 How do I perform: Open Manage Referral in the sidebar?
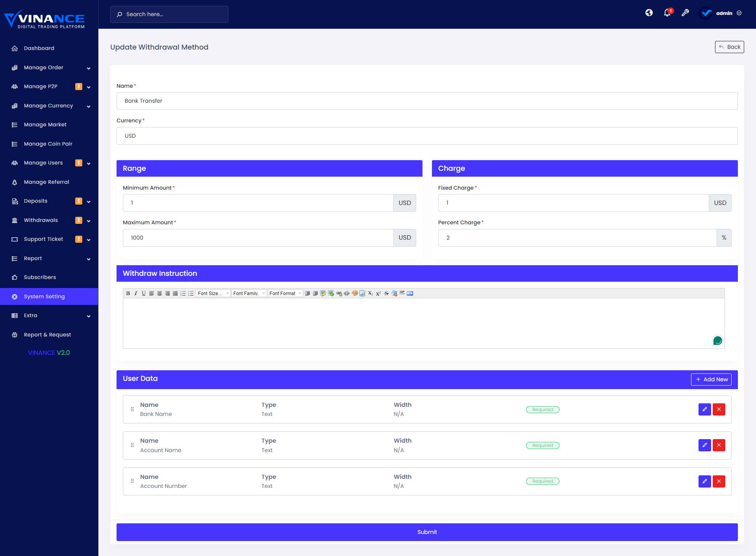(x=49, y=182)
